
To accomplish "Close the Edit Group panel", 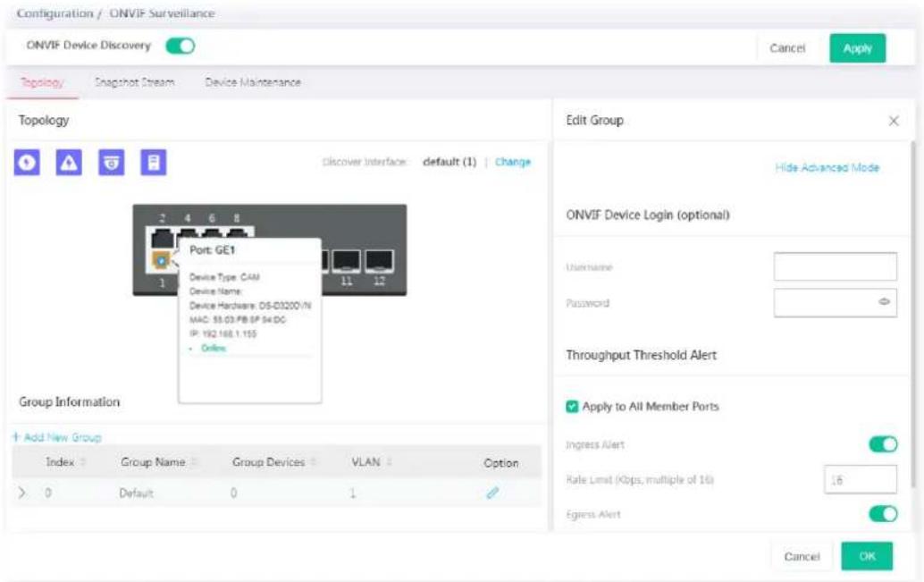I will coord(894,121).
